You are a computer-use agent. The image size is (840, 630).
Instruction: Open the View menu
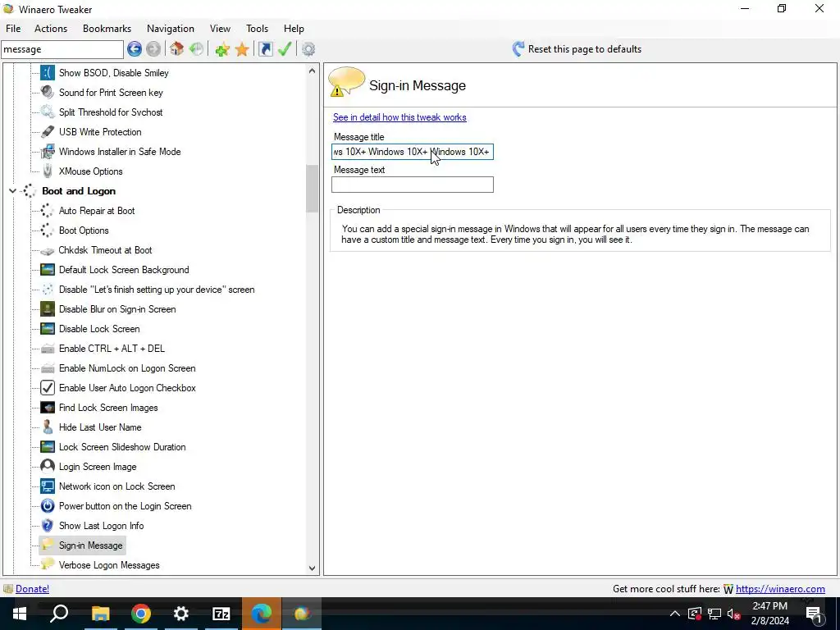pyautogui.click(x=220, y=29)
